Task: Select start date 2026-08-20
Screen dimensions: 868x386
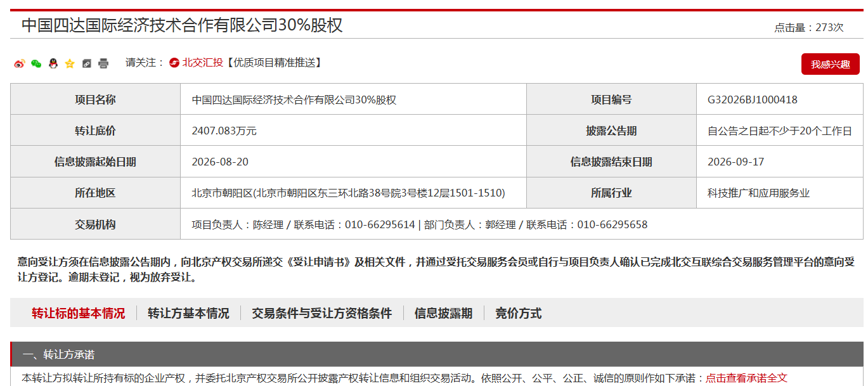Action: 220,162
